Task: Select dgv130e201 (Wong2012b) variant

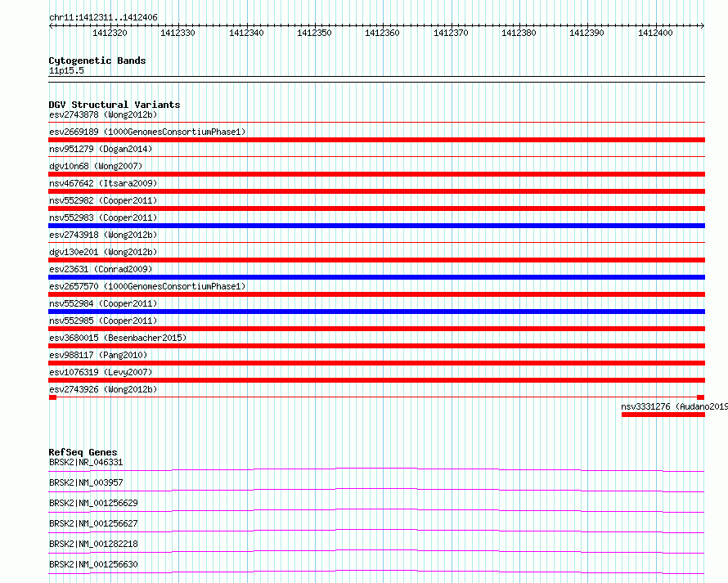Action: 103,252
